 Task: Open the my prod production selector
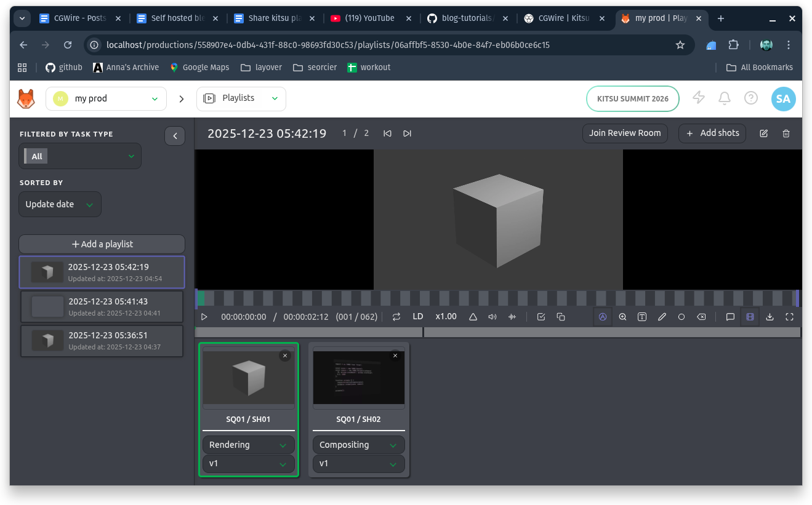coord(106,98)
